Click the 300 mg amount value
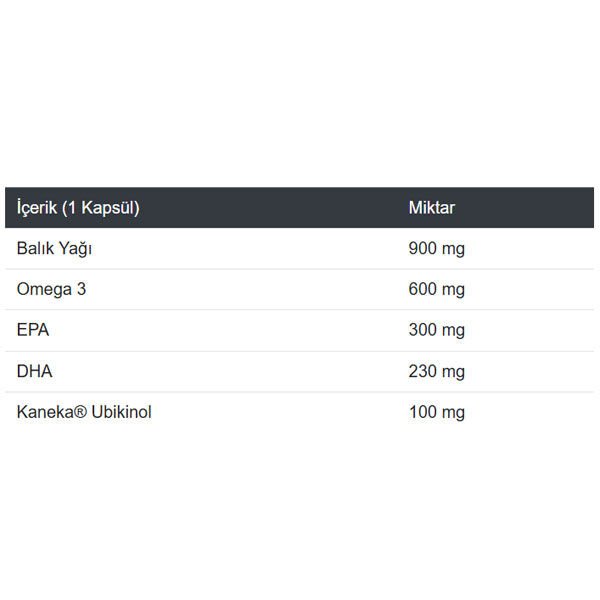 point(437,330)
